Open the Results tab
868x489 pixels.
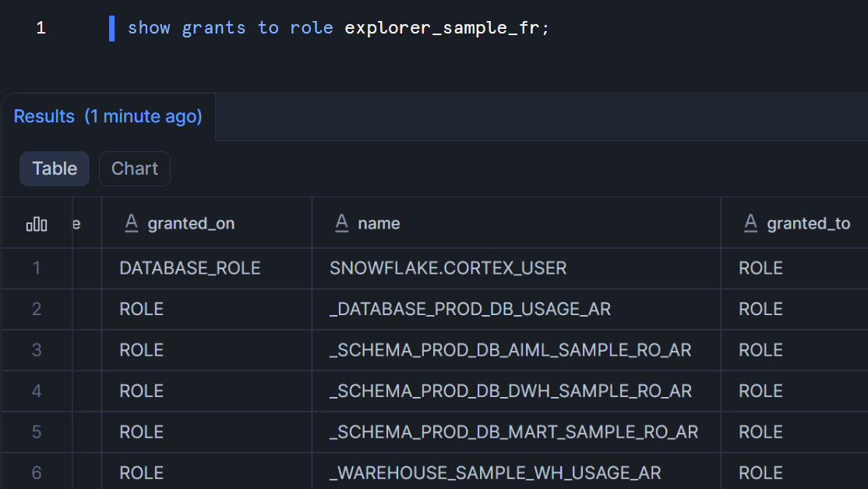click(108, 117)
